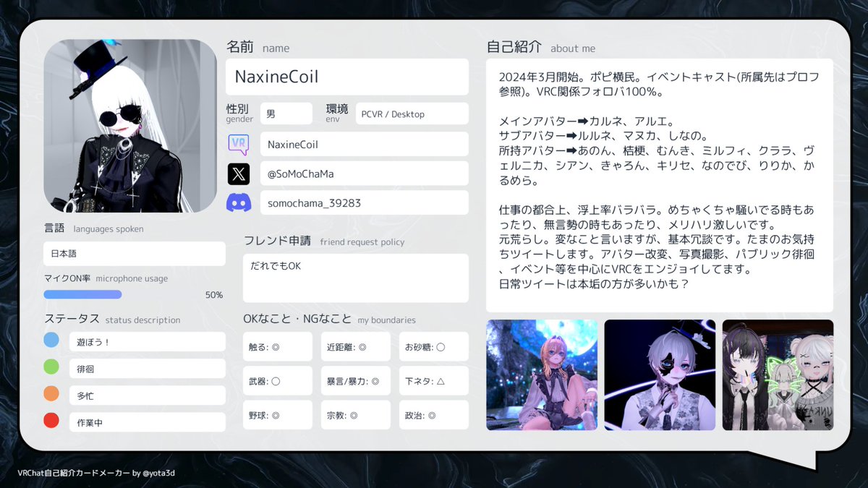Open the languages selector showing 「日本語」
This screenshot has height=488, width=868.
134,254
